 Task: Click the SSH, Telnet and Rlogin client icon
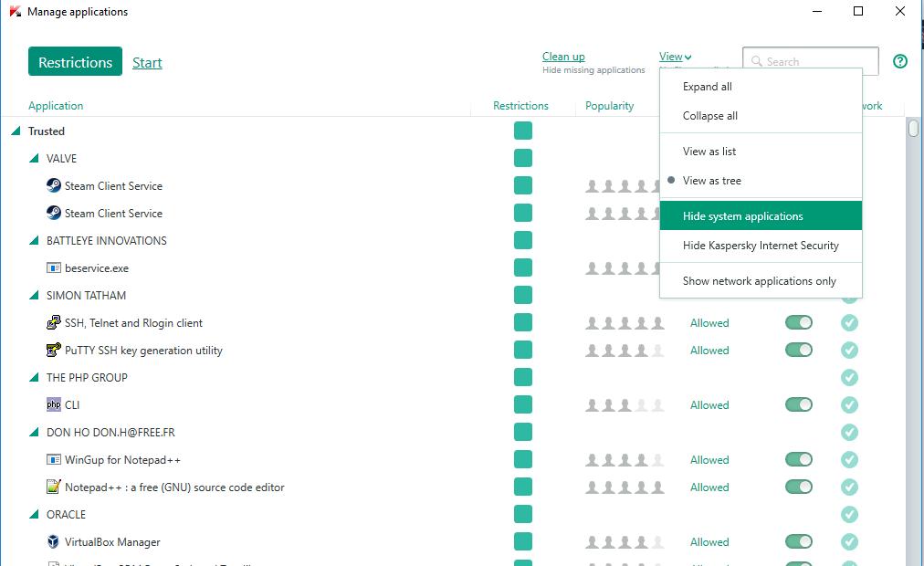click(x=54, y=323)
